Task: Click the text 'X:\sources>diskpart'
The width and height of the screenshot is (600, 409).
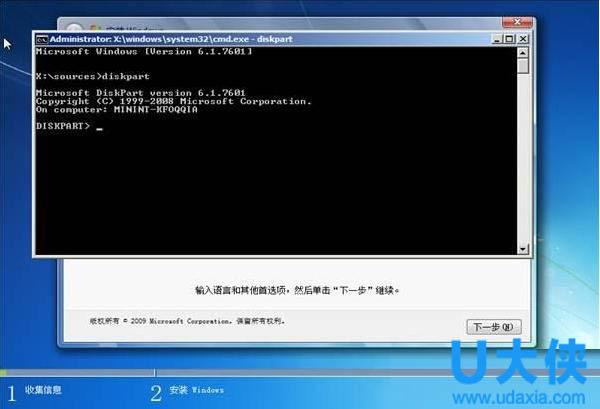Action: coord(93,76)
